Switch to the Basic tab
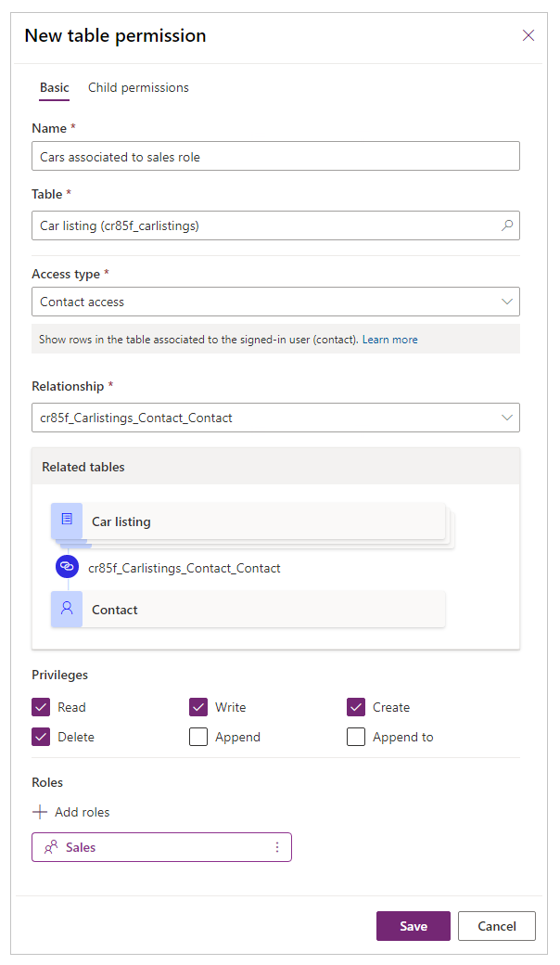The image size is (560, 965). coord(54,87)
